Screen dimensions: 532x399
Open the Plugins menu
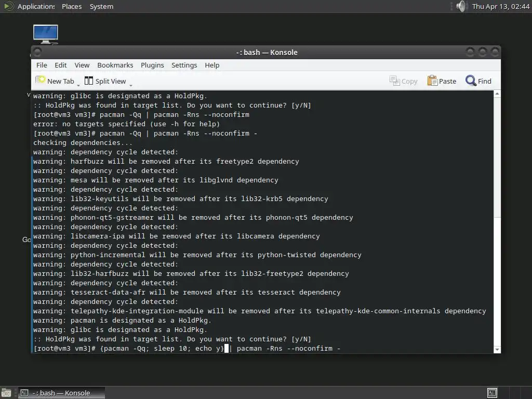[x=152, y=65]
